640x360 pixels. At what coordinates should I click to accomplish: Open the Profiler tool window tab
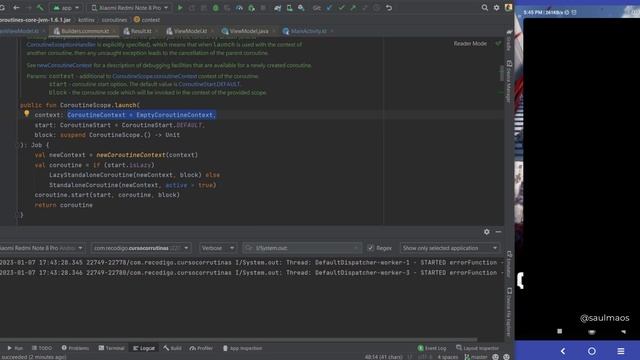tap(201, 348)
